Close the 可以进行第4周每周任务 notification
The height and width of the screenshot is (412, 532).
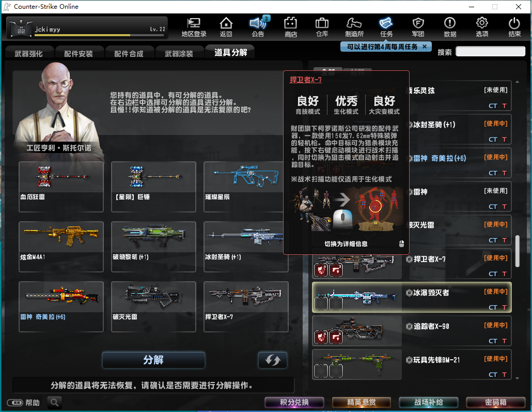(425, 47)
